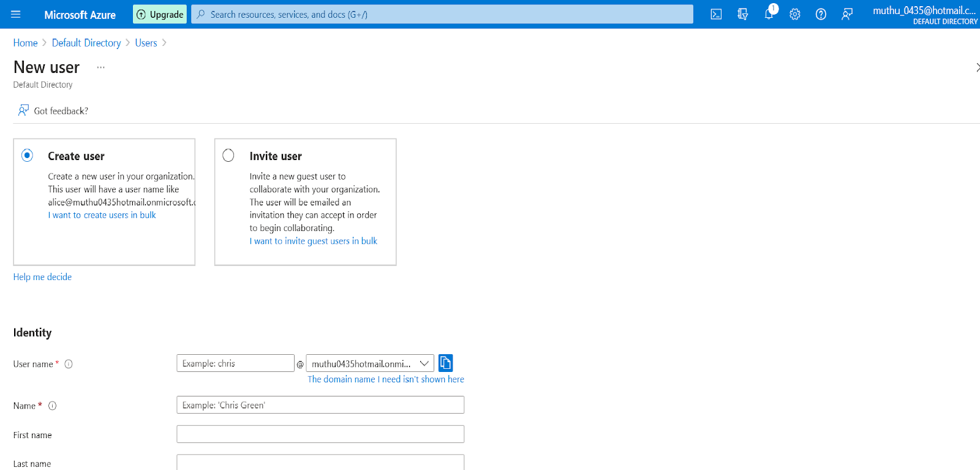Go to Default Directory breadcrumb
The height and width of the screenshot is (470, 980).
pyautogui.click(x=86, y=43)
